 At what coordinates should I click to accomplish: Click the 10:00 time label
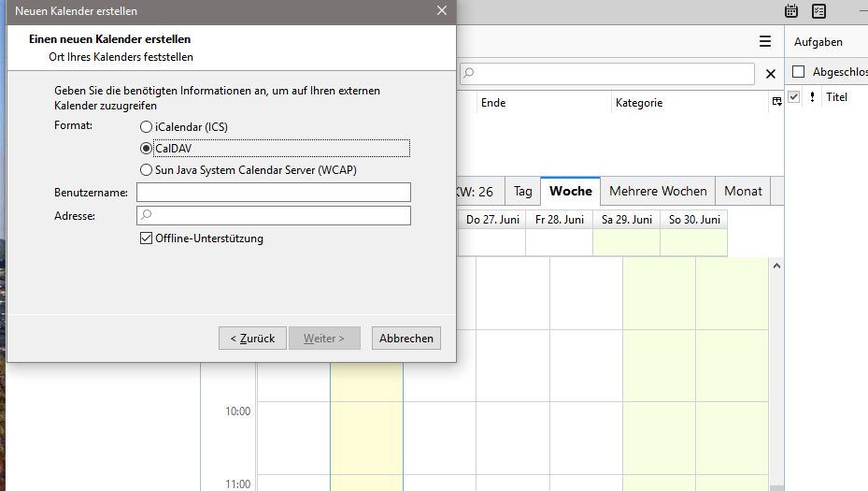point(237,412)
